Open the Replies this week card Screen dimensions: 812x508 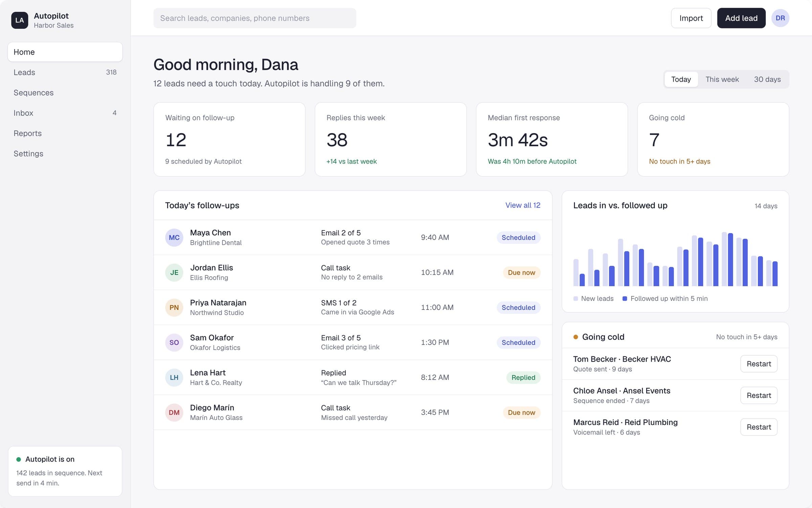pos(390,139)
